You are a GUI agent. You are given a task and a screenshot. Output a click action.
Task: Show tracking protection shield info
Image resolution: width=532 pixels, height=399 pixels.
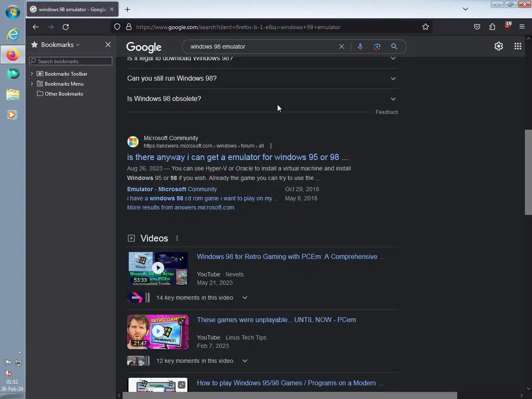[x=117, y=27]
